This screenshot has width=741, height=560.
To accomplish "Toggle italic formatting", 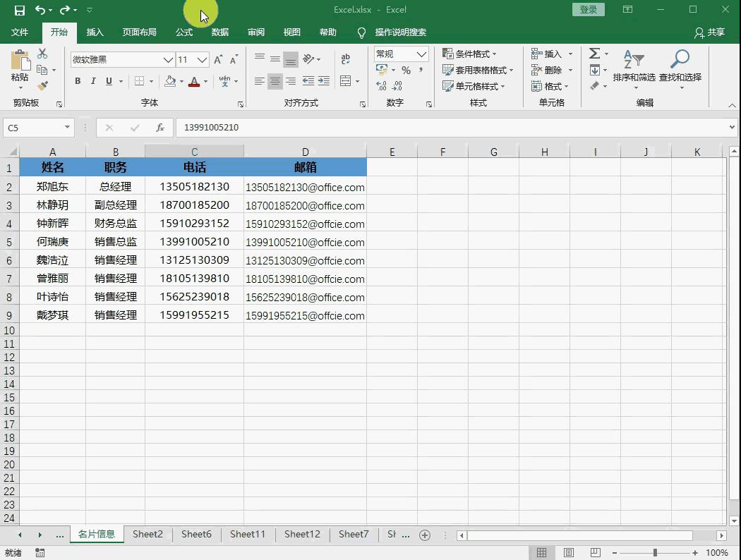I will tap(93, 81).
